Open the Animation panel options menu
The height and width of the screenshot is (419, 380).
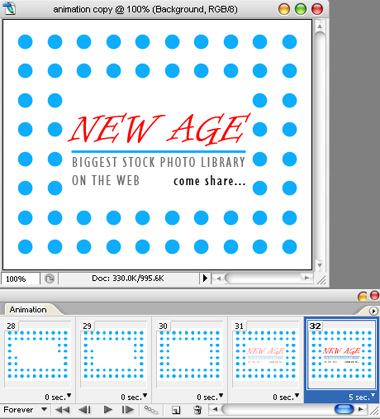(x=373, y=311)
